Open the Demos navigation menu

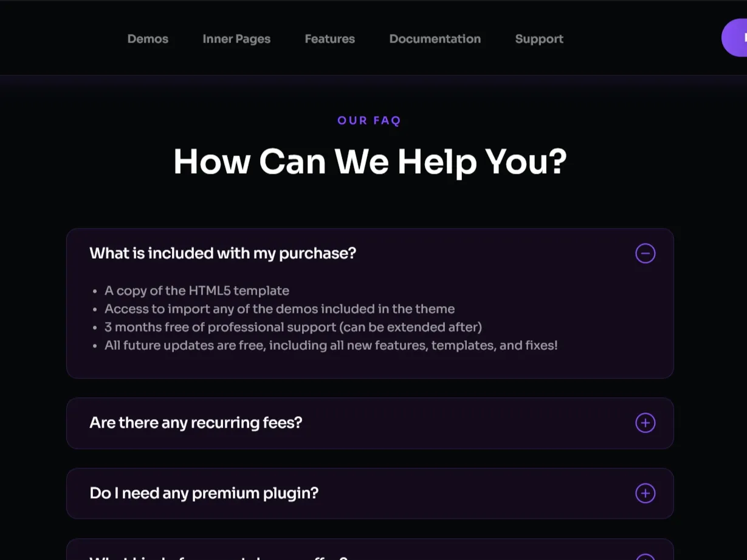pos(148,38)
